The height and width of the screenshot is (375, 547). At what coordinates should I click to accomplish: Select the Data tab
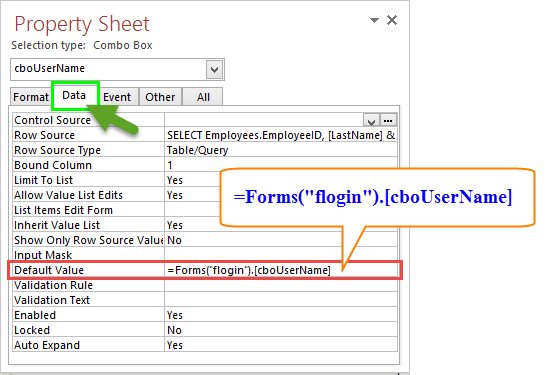[74, 95]
